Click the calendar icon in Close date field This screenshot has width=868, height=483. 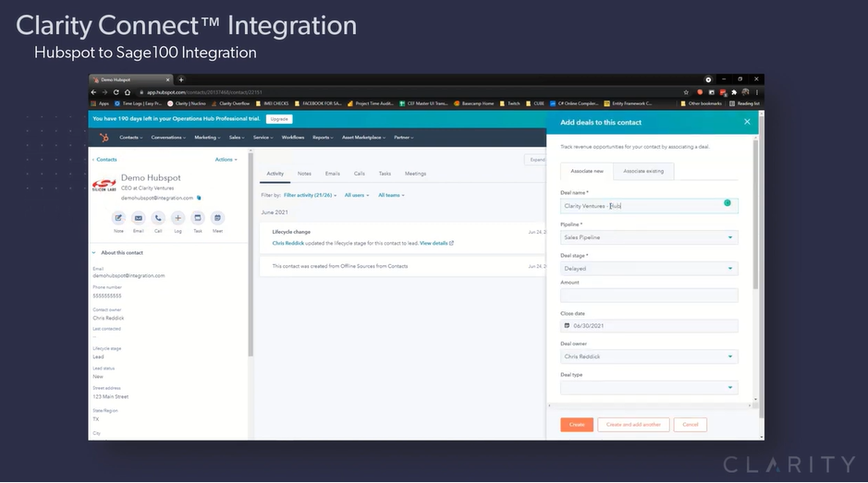point(567,326)
